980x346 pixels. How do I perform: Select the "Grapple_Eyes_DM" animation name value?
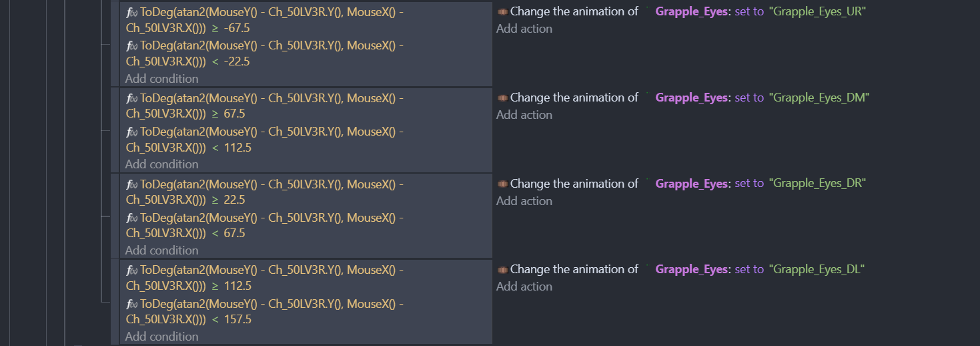tap(819, 98)
